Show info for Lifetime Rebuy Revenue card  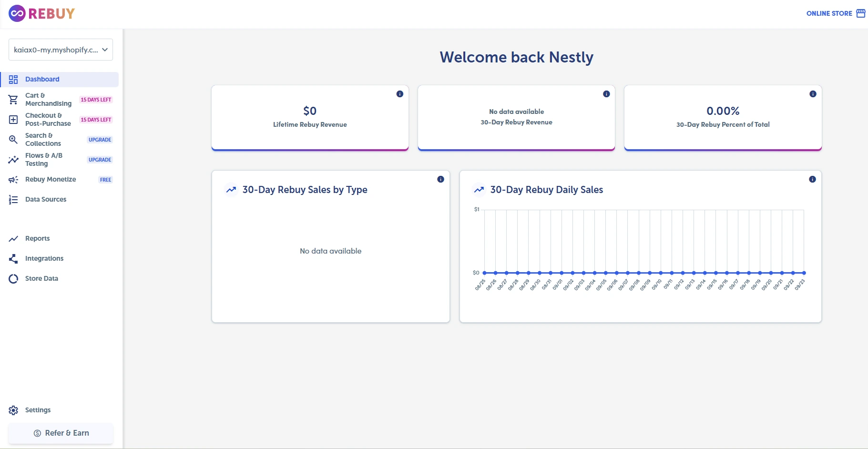[400, 94]
